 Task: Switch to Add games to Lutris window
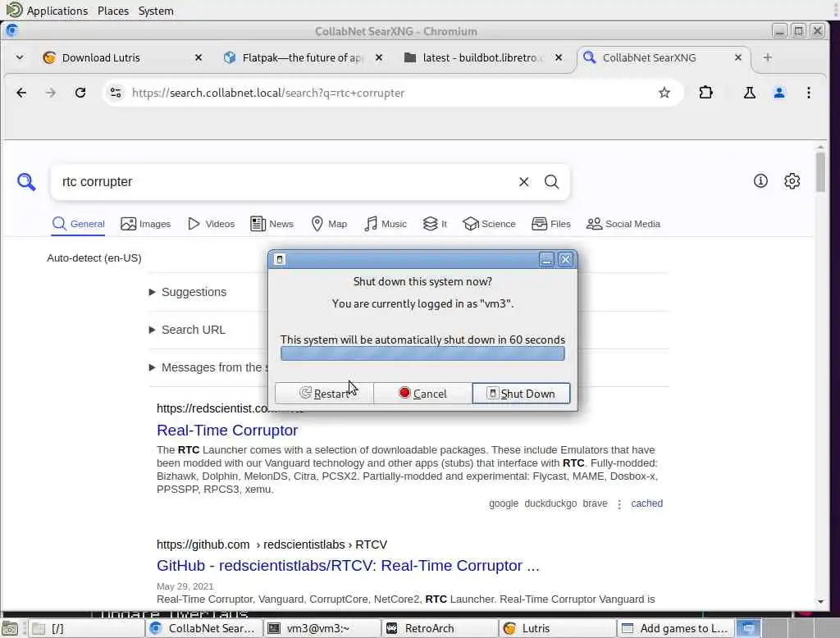[x=676, y=628]
